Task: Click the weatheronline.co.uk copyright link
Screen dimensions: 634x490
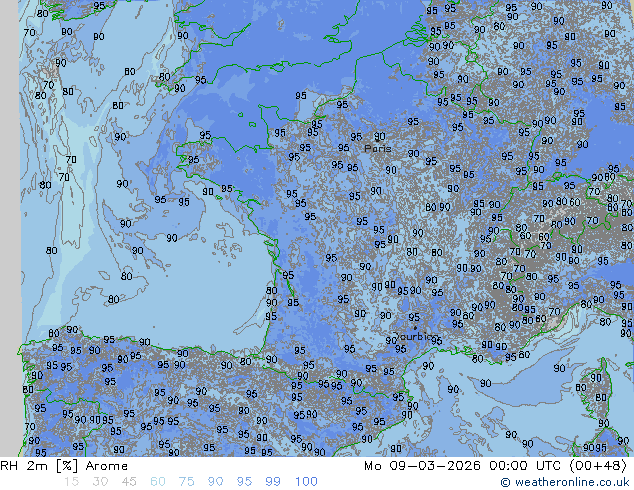Action: [564, 482]
